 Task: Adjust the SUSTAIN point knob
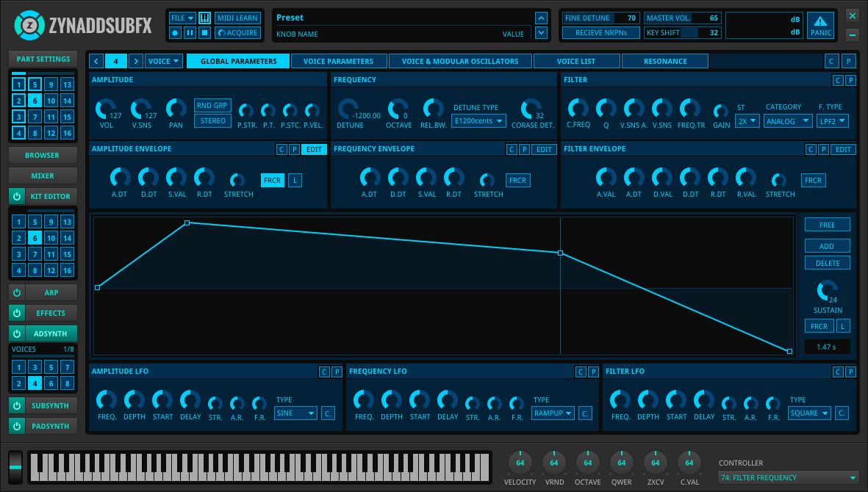click(x=827, y=290)
